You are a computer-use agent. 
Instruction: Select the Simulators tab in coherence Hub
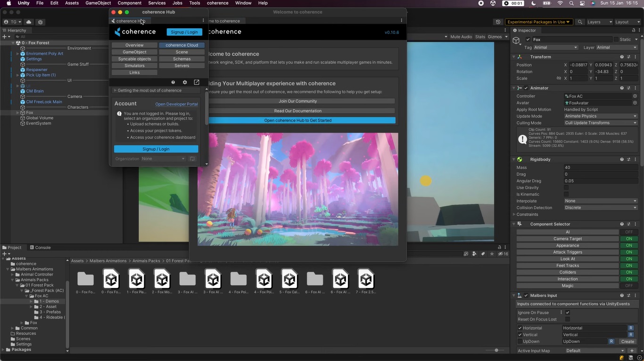point(134,66)
